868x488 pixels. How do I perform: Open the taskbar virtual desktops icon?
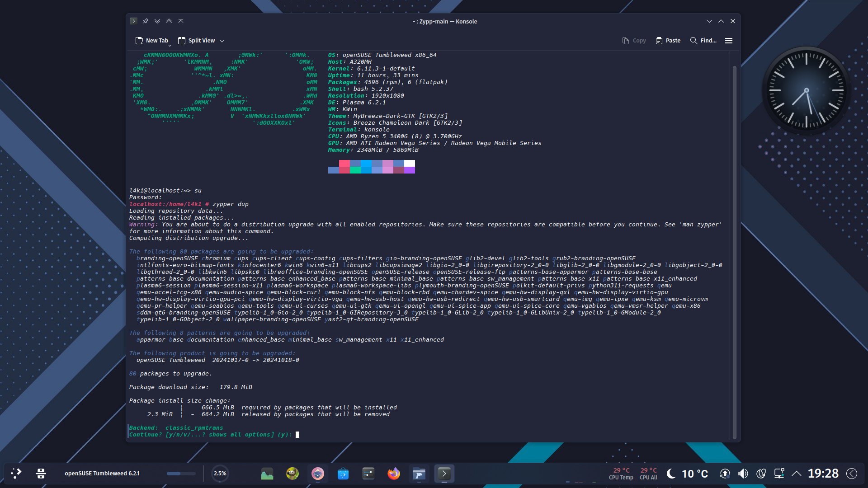[x=41, y=474]
